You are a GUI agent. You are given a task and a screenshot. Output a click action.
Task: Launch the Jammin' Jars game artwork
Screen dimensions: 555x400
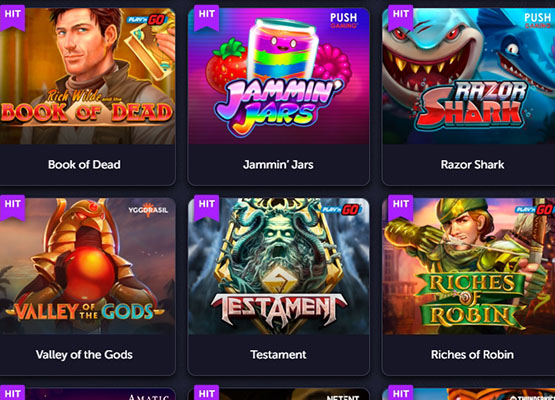(279, 76)
